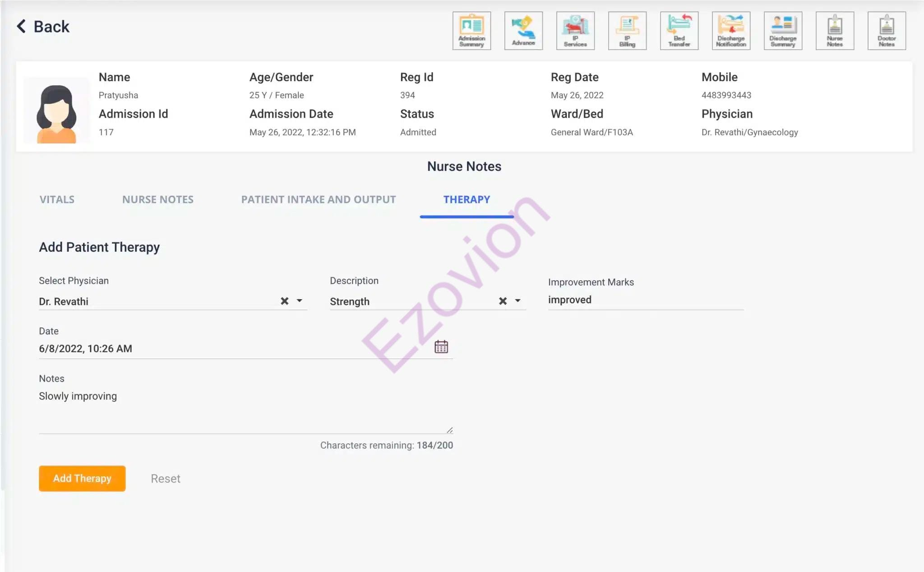Open the IP Services icon
Screen dimensions: 924x572
click(575, 31)
